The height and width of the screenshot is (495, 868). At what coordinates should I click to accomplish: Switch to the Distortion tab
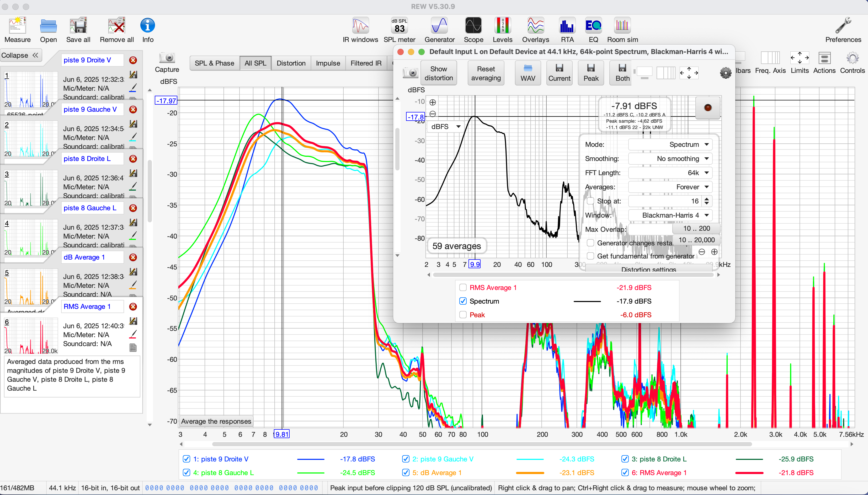point(291,63)
